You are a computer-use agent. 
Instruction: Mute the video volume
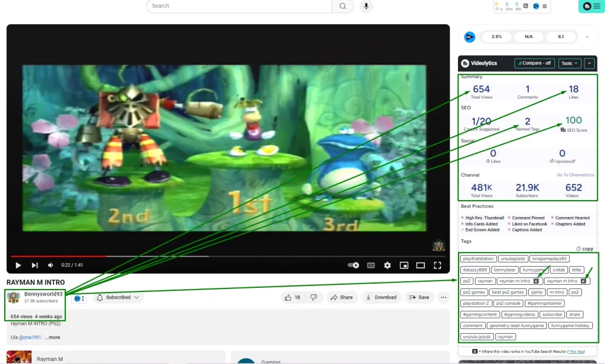click(51, 265)
